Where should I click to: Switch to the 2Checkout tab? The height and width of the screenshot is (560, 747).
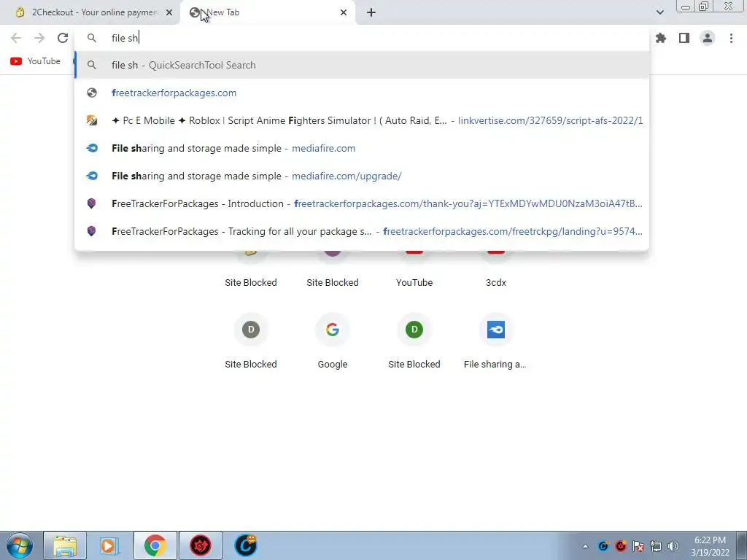[x=90, y=12]
